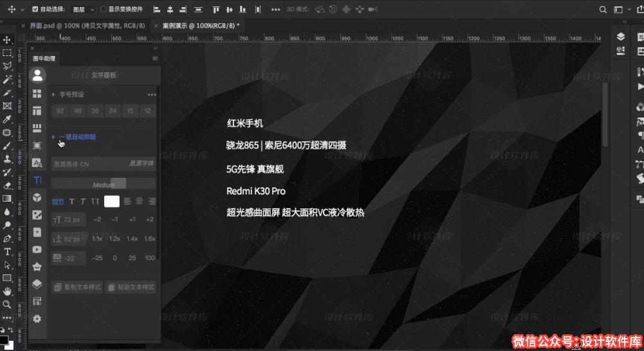Select the Brush tool

7,146
